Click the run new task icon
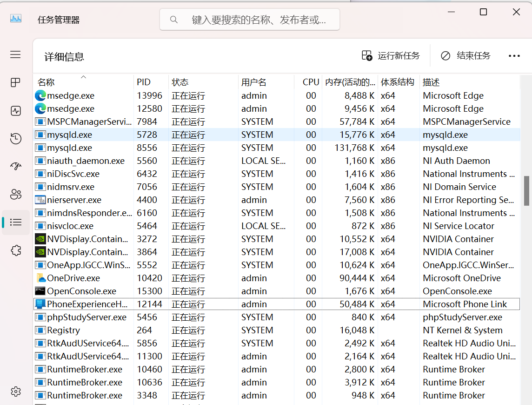Image resolution: width=532 pixels, height=405 pixels. (367, 55)
